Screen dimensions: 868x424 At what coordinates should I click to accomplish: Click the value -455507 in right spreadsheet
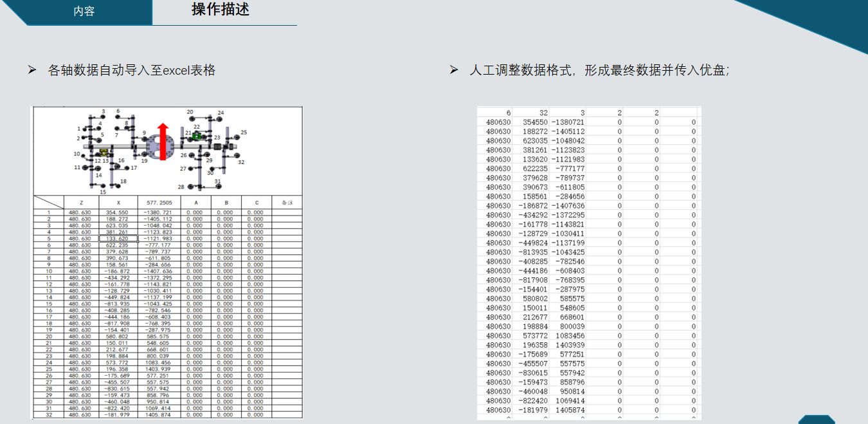point(534,364)
